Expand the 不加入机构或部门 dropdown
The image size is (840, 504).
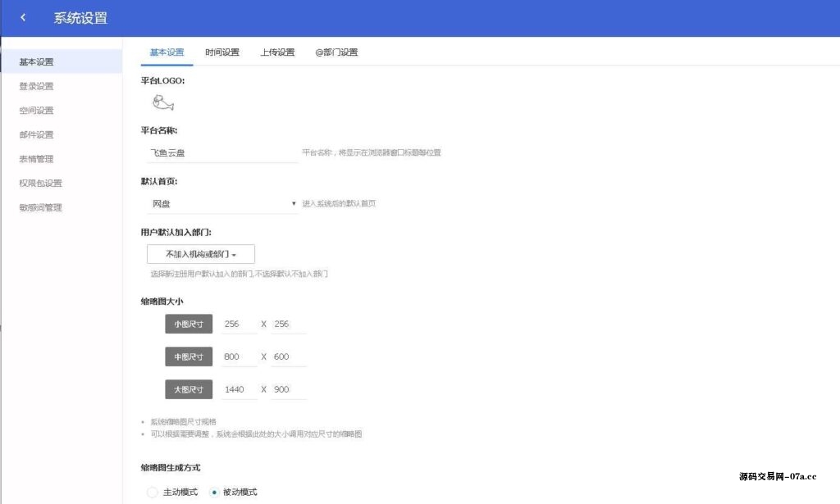(x=199, y=254)
